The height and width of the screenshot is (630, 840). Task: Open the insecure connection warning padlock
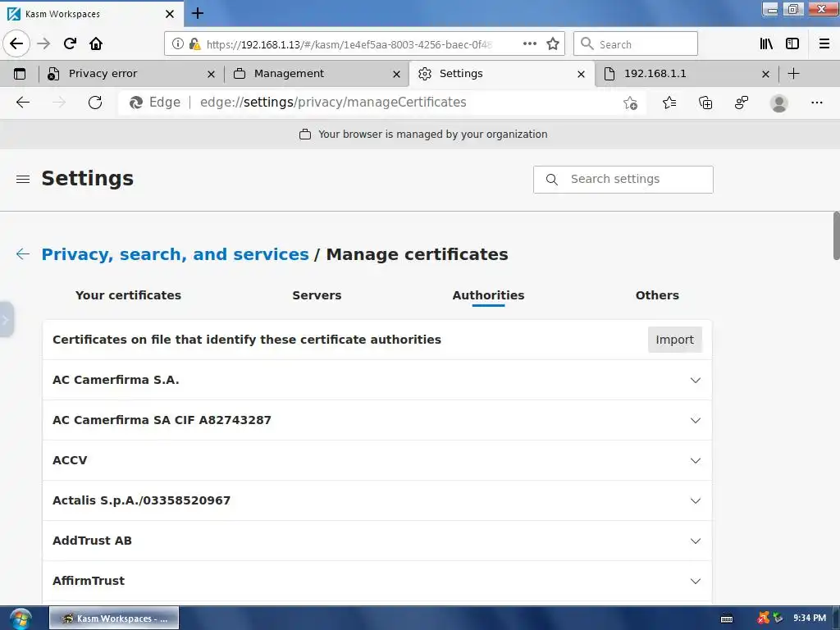(x=195, y=44)
